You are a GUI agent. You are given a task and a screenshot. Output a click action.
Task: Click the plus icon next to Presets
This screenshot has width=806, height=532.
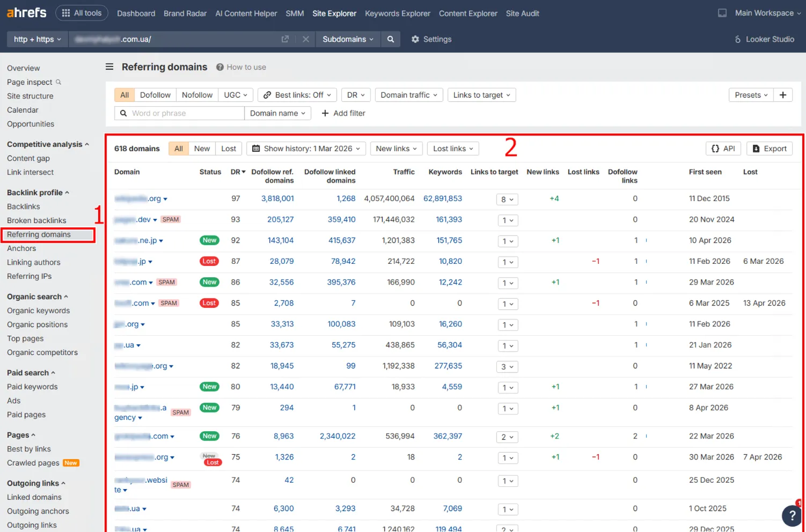pos(783,95)
